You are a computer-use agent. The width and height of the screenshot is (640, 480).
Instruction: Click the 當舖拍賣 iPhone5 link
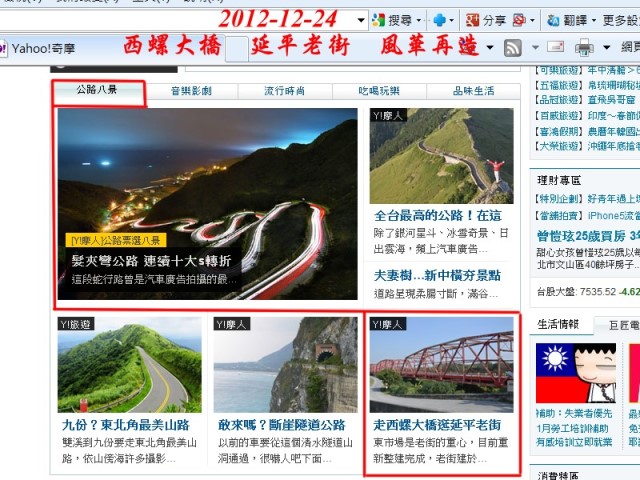587,216
